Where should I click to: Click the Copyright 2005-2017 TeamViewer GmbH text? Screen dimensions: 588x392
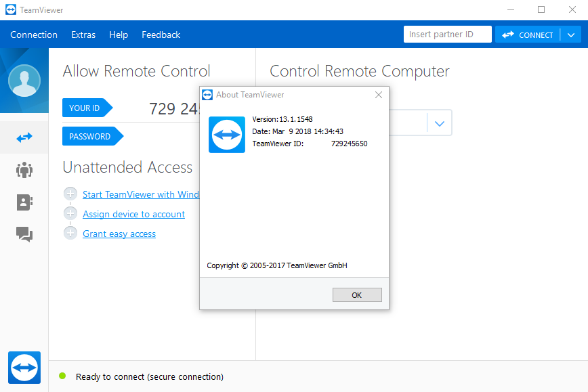(277, 265)
